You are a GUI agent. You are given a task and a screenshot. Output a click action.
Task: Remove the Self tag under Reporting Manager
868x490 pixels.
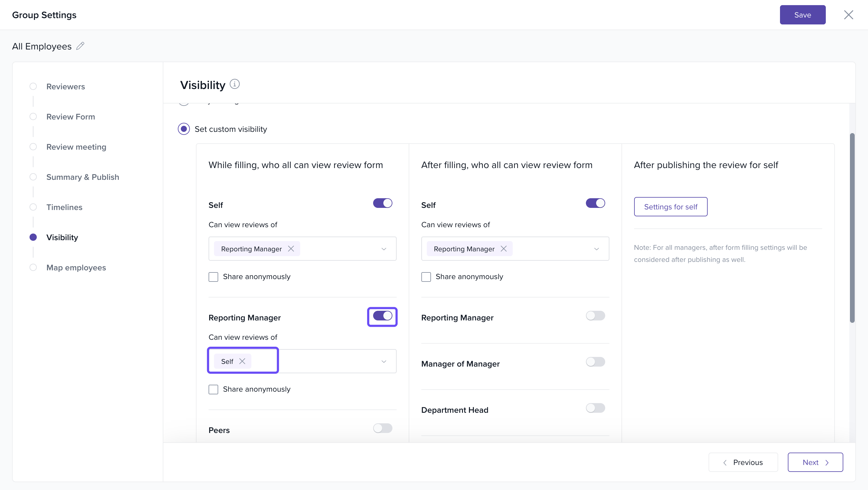pos(242,361)
